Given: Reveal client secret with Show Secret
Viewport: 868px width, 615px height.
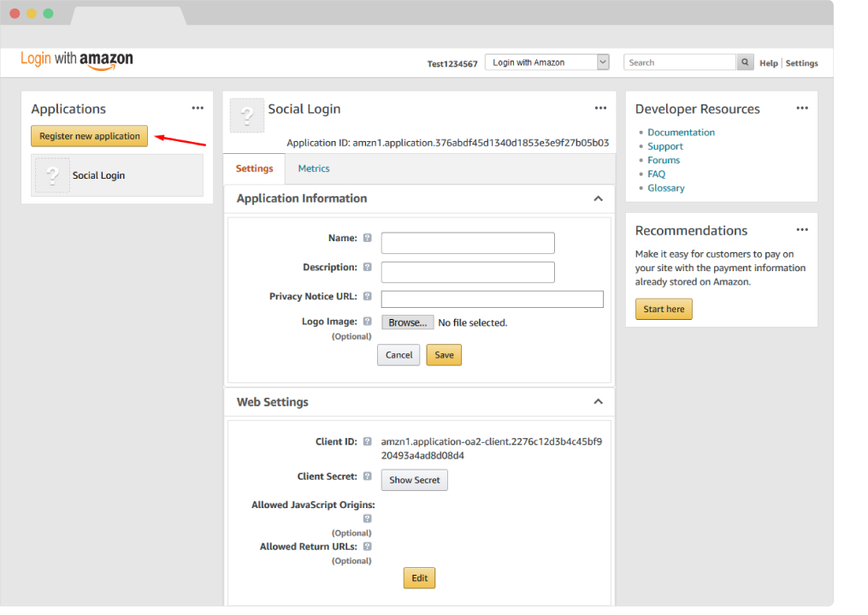Looking at the screenshot, I should tap(414, 480).
